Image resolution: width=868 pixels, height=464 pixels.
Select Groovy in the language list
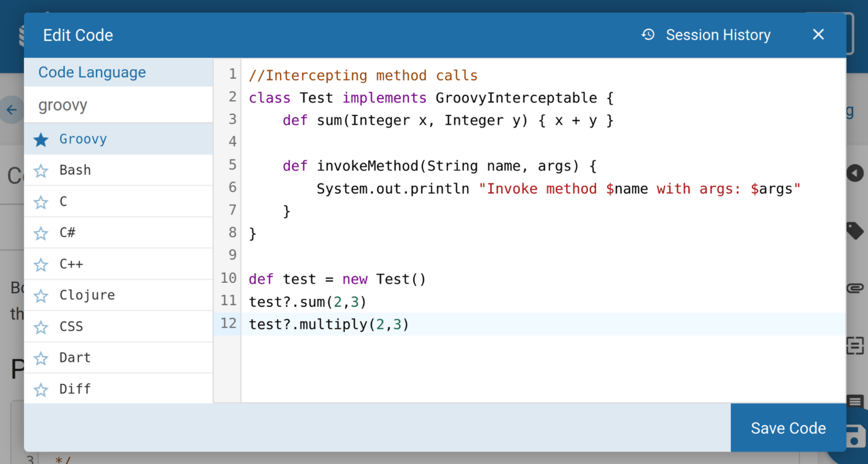118,139
